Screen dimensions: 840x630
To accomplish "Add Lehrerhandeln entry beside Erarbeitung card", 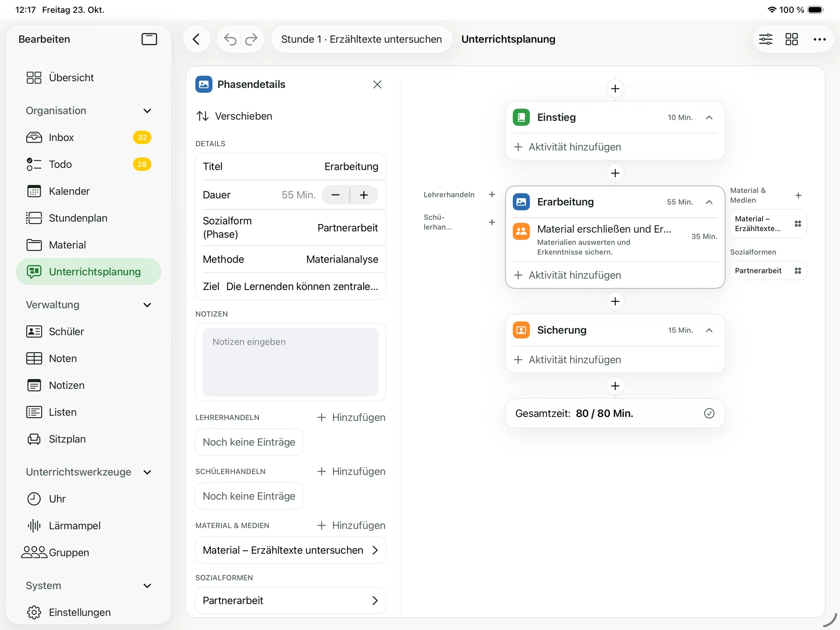I will pos(492,195).
